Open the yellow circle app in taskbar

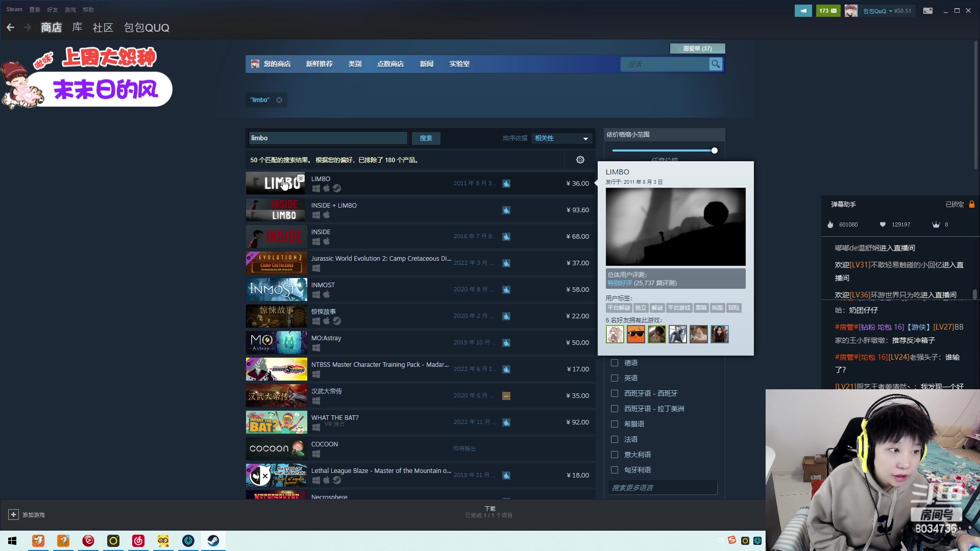(113, 541)
